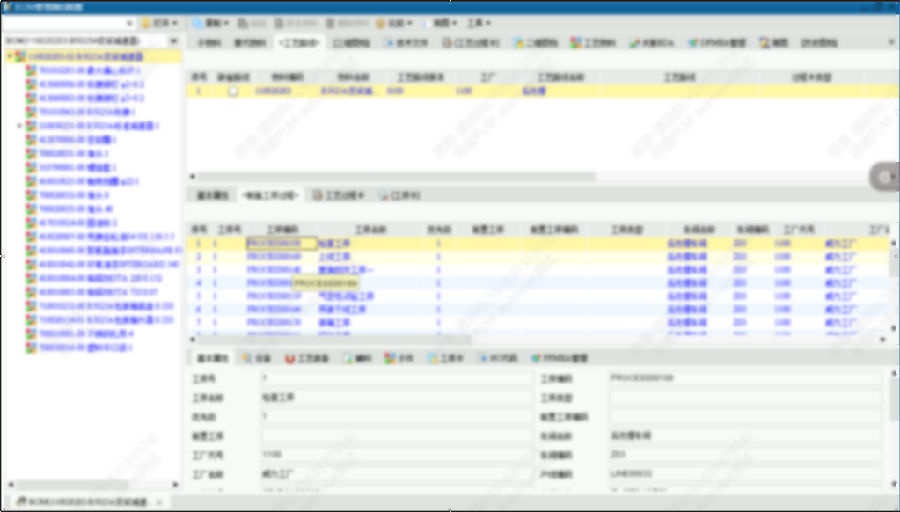Click the 威力工厂 link in process row 5
This screenshot has width=900, height=512.
coord(841,296)
